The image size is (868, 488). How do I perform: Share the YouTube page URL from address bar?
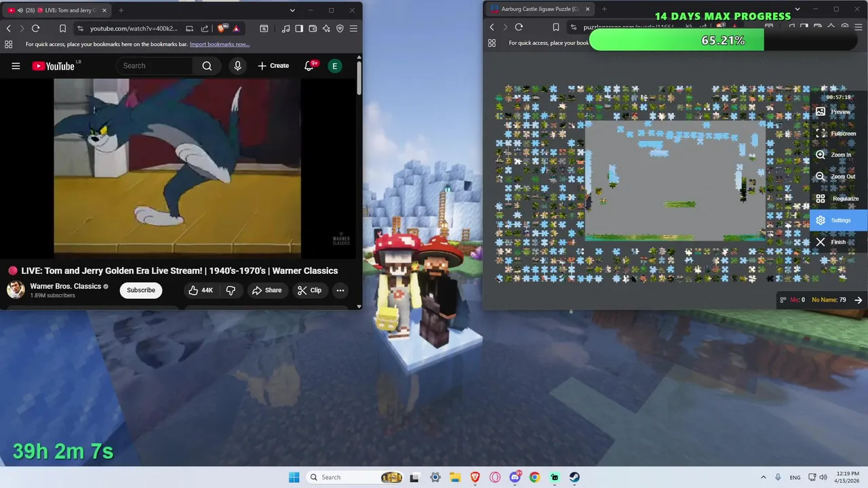(205, 28)
